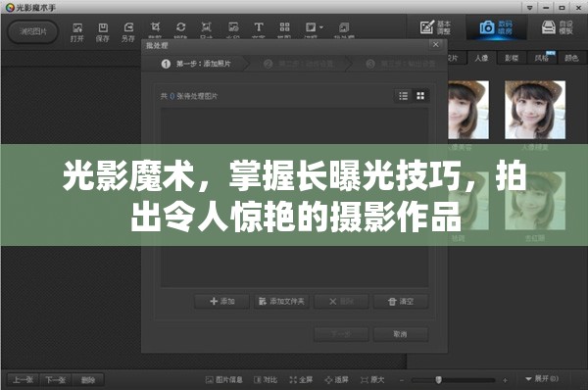Click the rotate tool icon

180,27
